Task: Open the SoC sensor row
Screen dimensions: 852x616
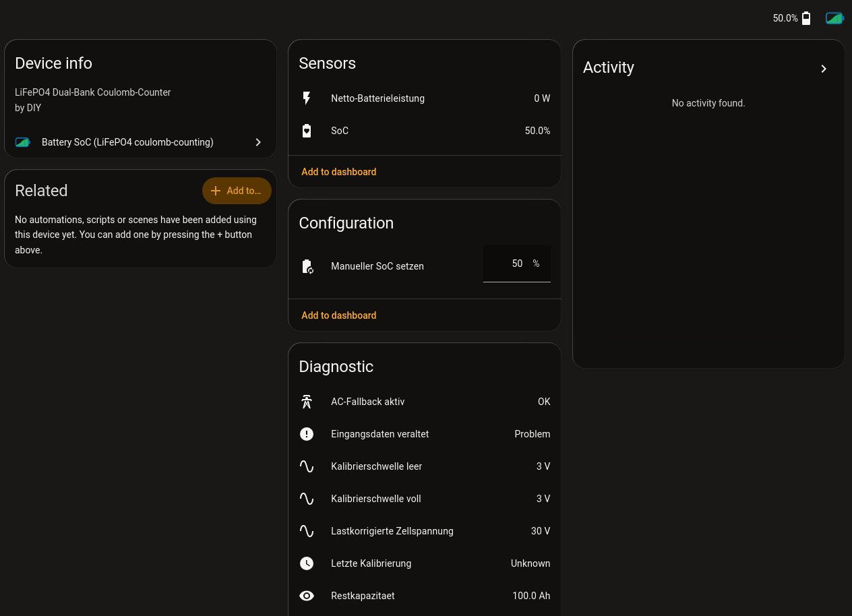Action: pyautogui.click(x=425, y=131)
